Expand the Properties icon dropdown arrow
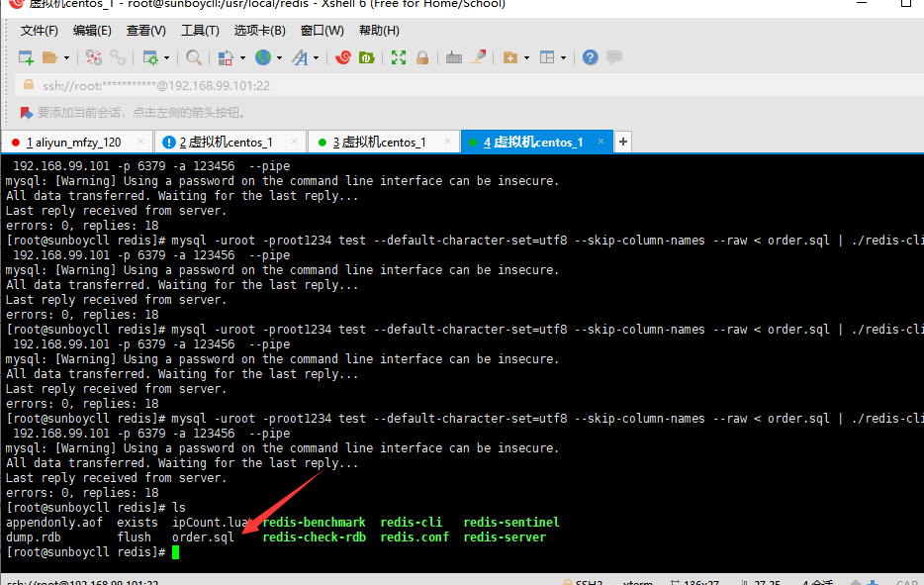This screenshot has height=585, width=924. (x=167, y=57)
